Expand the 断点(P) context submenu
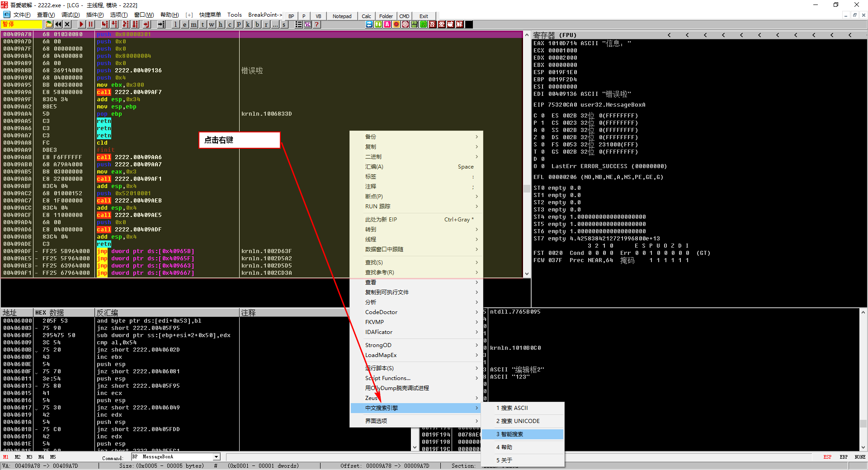Screen dimensions: 868x470 [416, 197]
